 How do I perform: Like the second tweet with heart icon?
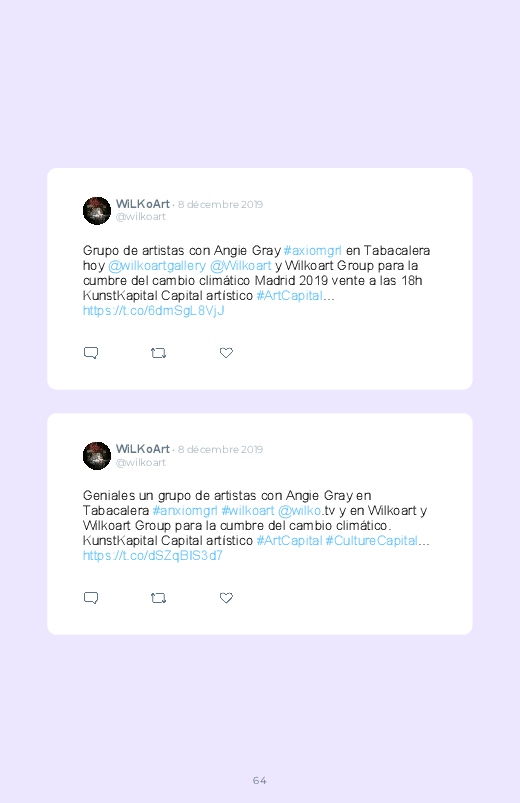point(226,598)
